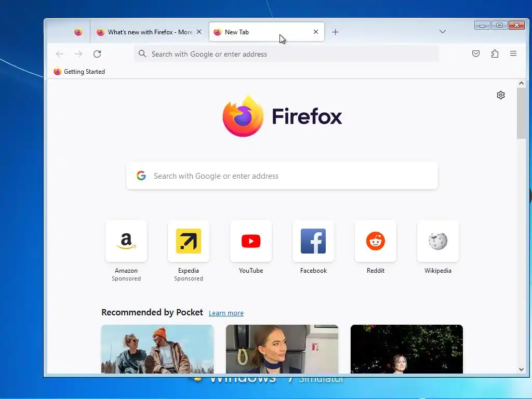The width and height of the screenshot is (532, 399).
Task: Close the Firefox window
Action: point(517,25)
